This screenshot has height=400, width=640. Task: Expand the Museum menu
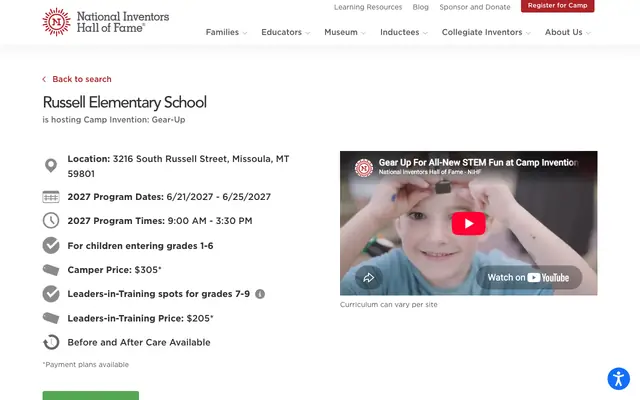click(x=345, y=32)
